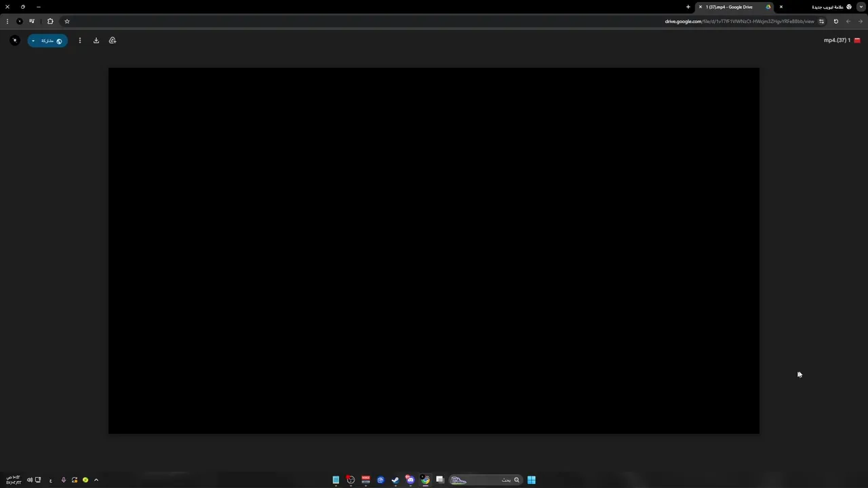Open the Discord taskbar icon
This screenshot has width=868, height=488.
tap(410, 480)
